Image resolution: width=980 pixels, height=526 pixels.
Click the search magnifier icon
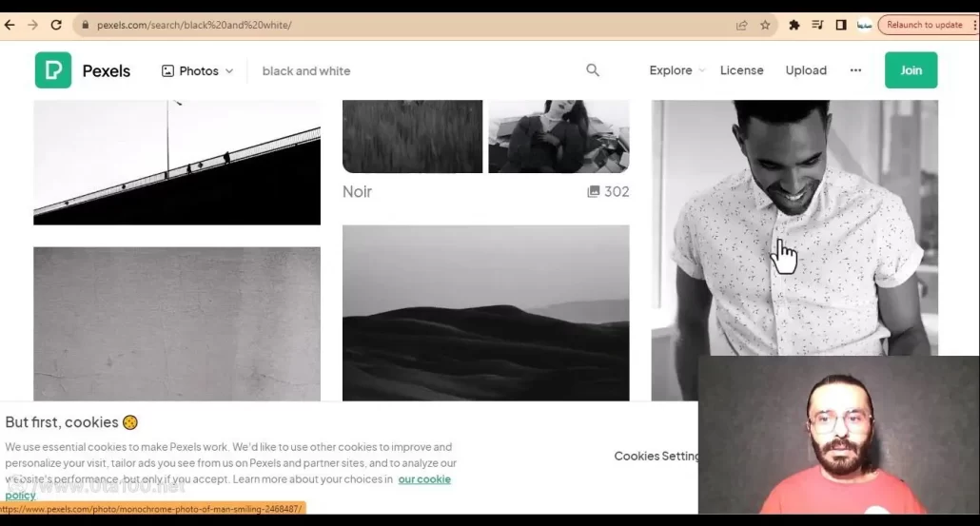pos(593,70)
